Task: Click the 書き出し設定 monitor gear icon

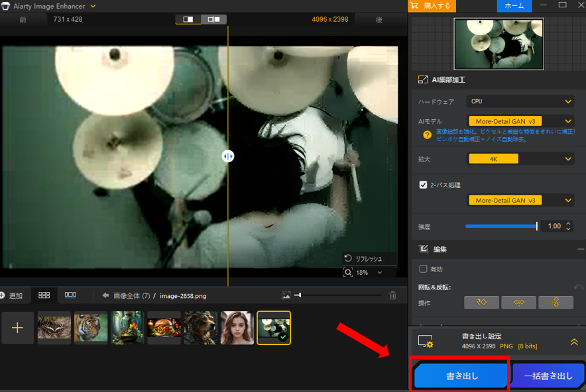Action: (426, 341)
